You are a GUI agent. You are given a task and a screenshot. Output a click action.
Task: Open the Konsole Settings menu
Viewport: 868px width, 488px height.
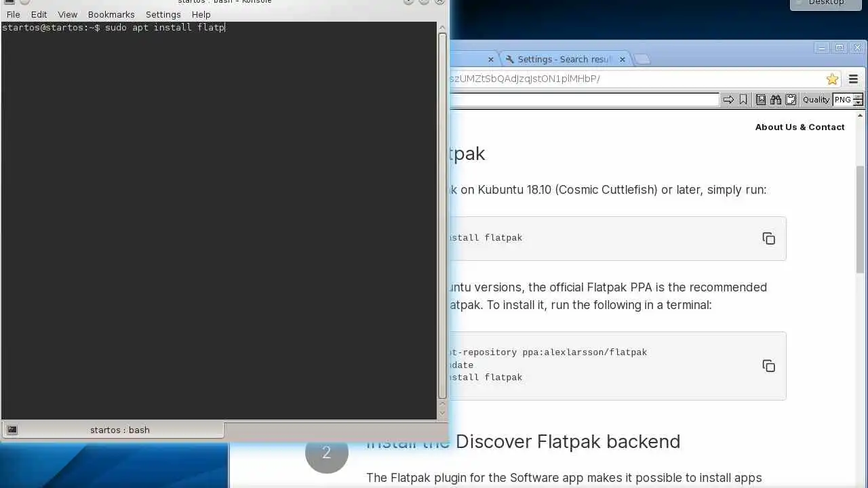[163, 14]
